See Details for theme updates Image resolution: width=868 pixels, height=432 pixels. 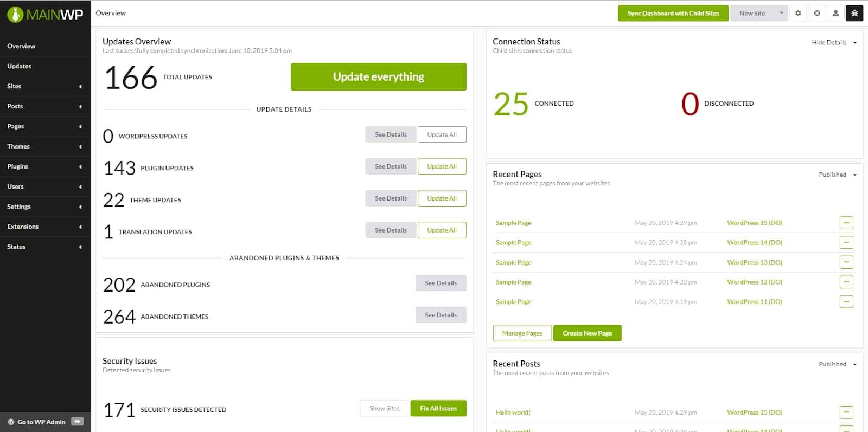[391, 198]
